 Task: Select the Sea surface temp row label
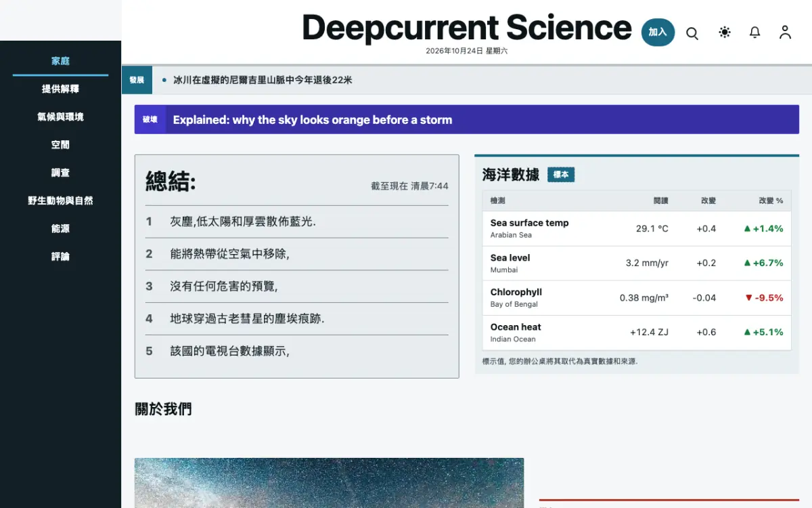point(529,223)
